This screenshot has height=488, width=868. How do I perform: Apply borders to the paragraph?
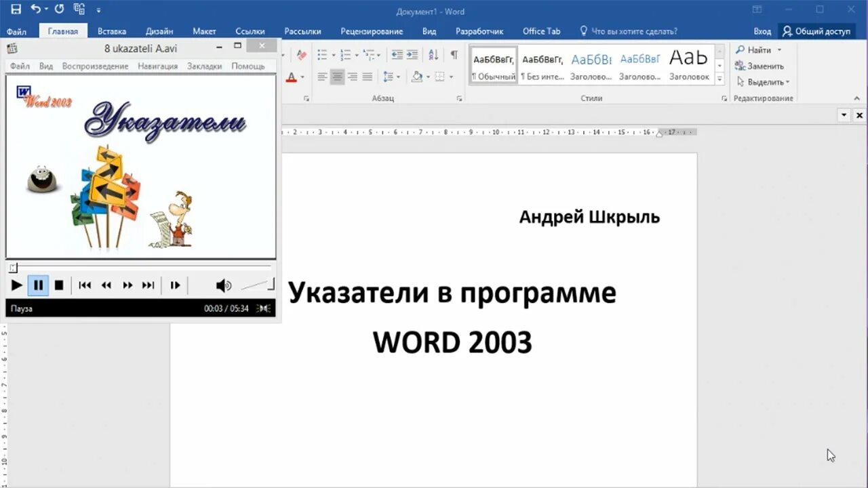[439, 77]
